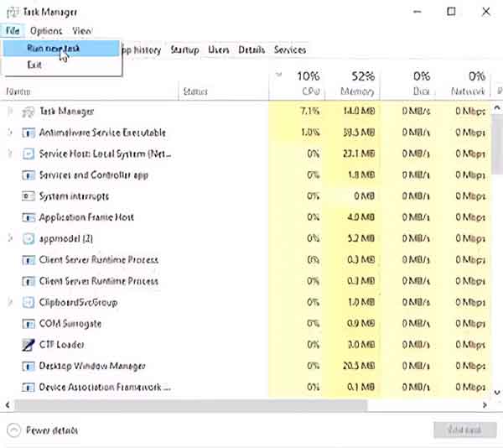
Task: Click the Task Manager process icon
Action: click(28, 112)
